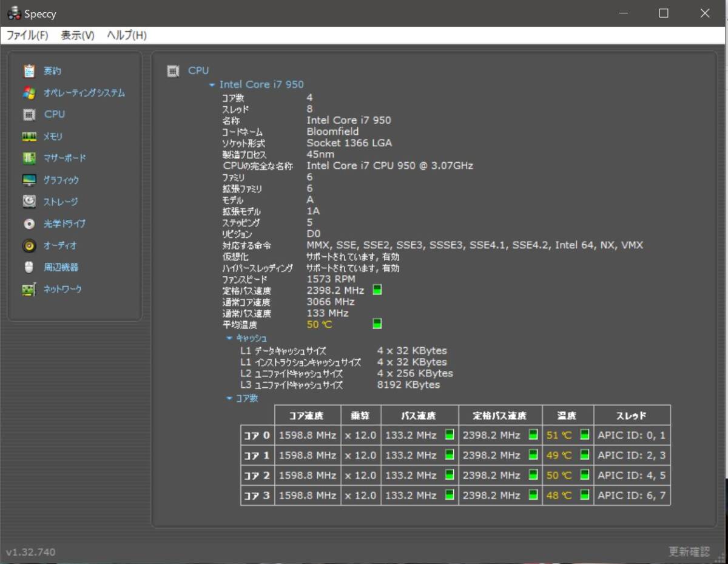Click the CPU chip icon in sidebar

[x=29, y=114]
